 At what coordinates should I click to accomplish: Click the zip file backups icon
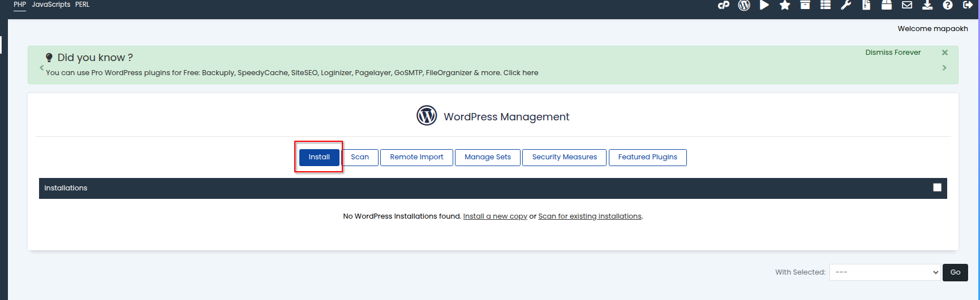click(x=866, y=5)
